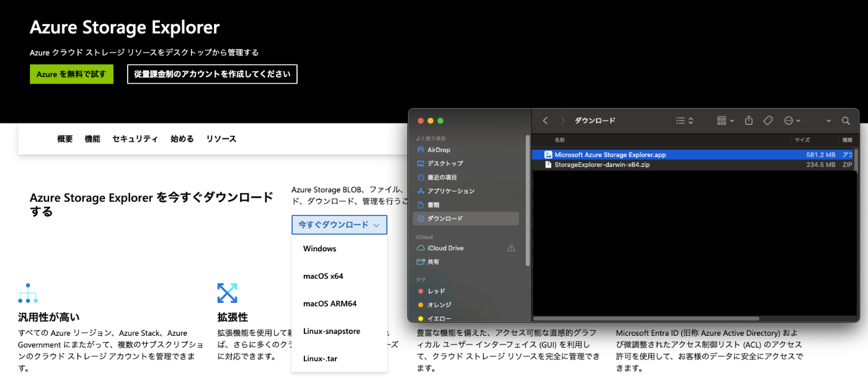Click Finder search magnifier icon
This screenshot has width=868, height=378.
point(846,120)
